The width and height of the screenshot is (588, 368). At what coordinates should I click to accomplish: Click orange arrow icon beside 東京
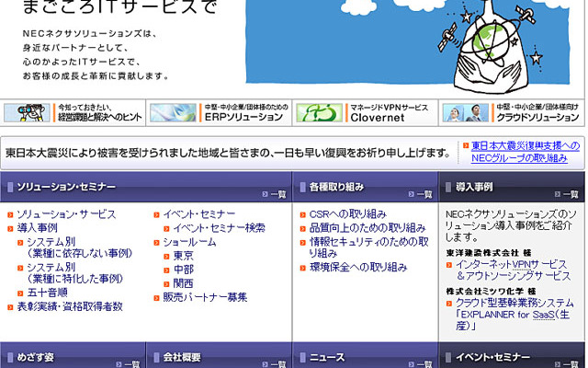click(166, 257)
